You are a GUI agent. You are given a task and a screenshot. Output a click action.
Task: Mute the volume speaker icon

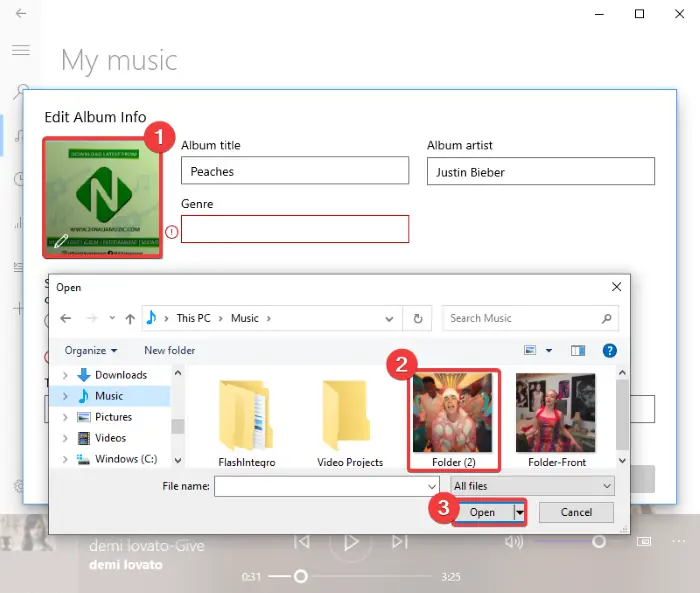pos(514,542)
